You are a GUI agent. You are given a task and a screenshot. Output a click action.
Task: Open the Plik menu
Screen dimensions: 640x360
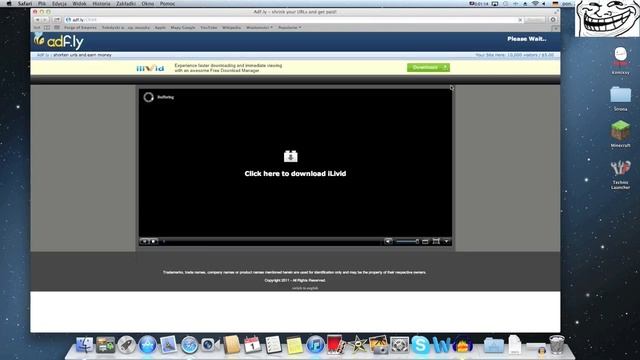click(x=42, y=4)
